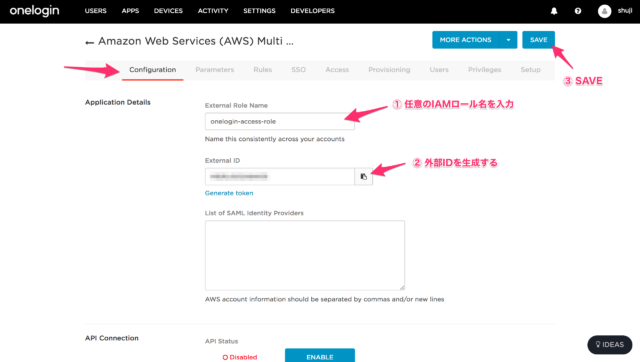The height and width of the screenshot is (362, 640).
Task: Open the USERS menu
Action: (96, 11)
